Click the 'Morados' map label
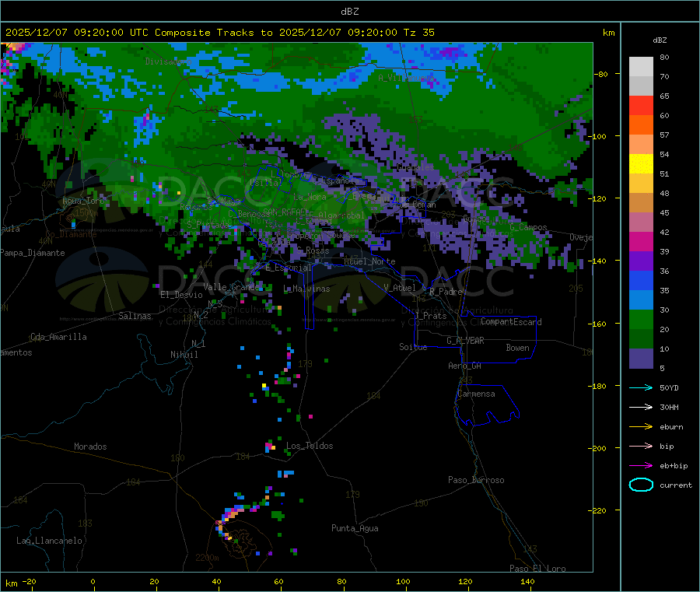 90,447
